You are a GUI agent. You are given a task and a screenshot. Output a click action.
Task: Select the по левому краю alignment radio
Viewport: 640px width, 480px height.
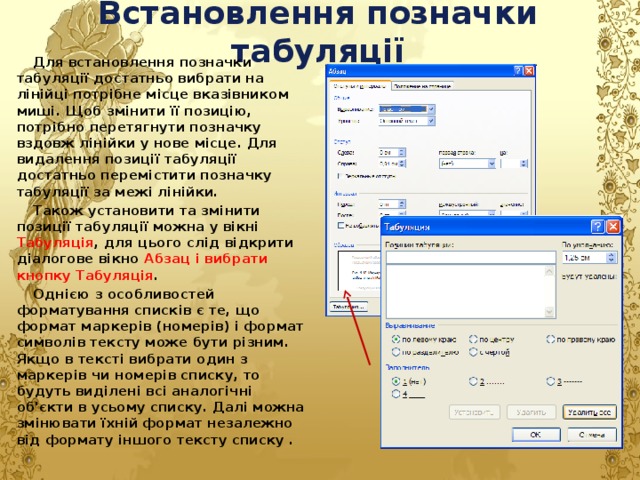tap(395, 339)
